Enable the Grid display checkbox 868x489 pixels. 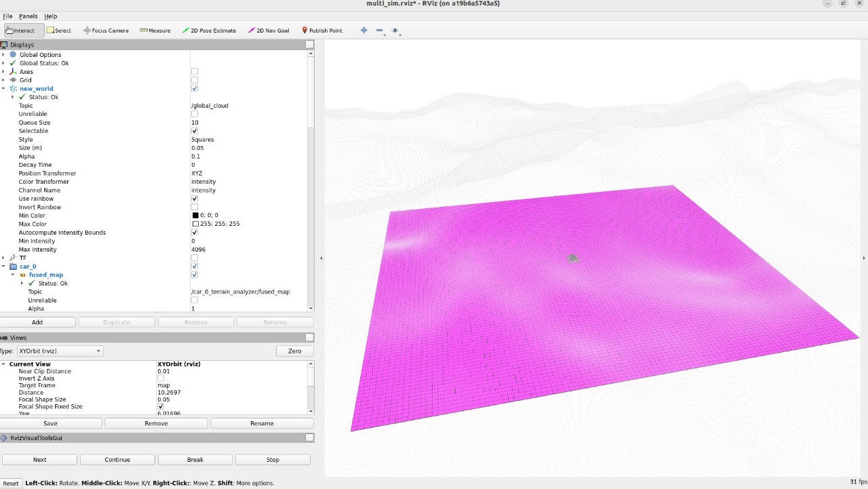pos(195,80)
